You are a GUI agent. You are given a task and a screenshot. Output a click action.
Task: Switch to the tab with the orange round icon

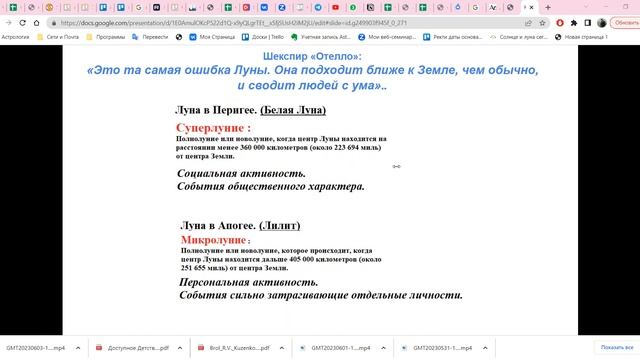pos(49,7)
